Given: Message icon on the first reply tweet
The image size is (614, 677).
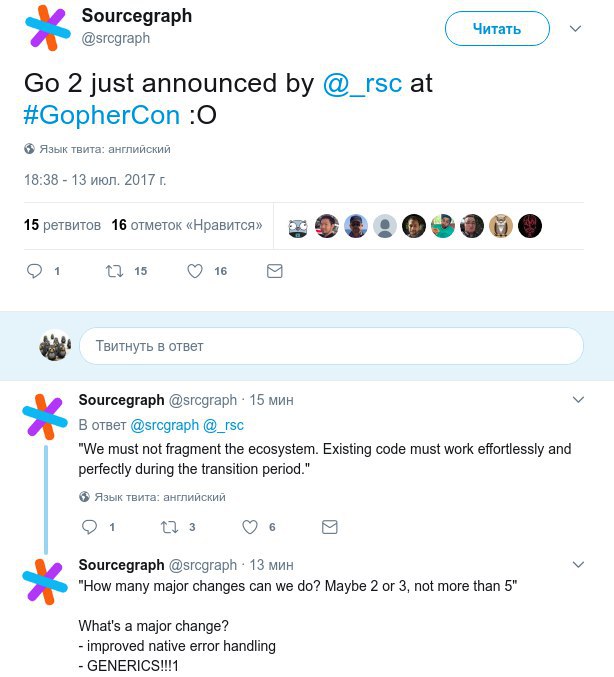Looking at the screenshot, I should (x=329, y=527).
